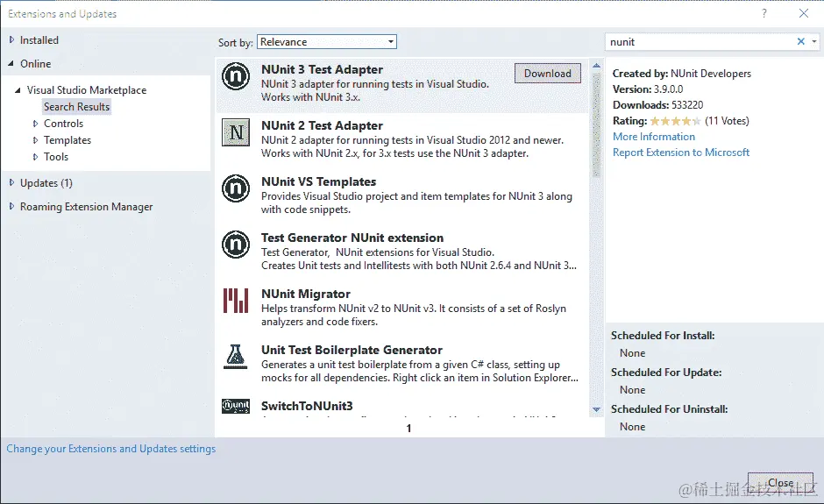Screen dimensions: 824x504
Task: Focus the nunit search input field
Action: pyautogui.click(x=700, y=41)
